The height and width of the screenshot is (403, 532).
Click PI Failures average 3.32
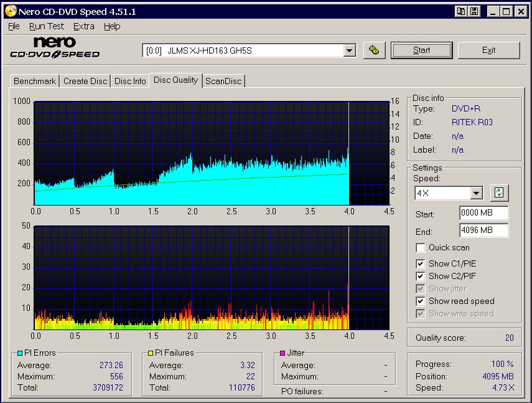click(248, 365)
